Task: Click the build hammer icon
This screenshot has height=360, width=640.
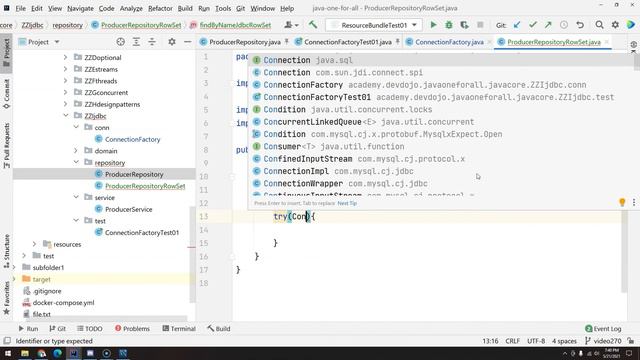Action: (x=313, y=25)
